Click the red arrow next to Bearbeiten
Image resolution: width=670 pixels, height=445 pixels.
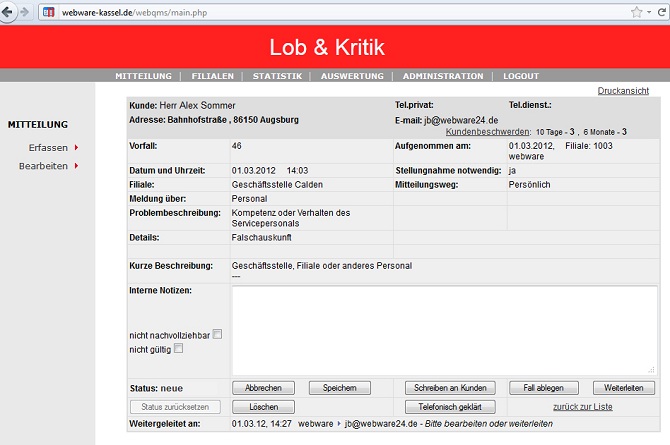point(76,166)
